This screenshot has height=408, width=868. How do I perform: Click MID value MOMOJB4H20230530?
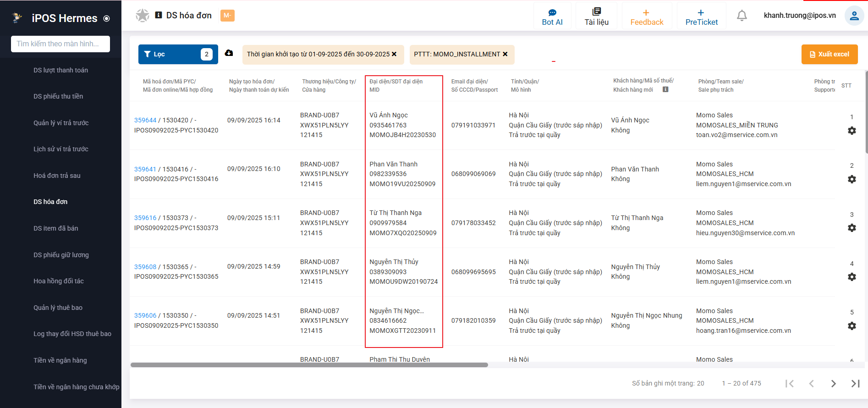coord(403,135)
